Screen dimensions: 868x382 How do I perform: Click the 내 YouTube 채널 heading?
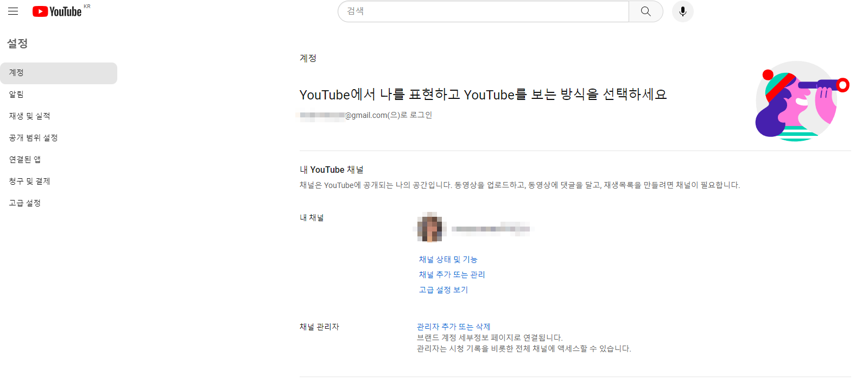pyautogui.click(x=332, y=170)
